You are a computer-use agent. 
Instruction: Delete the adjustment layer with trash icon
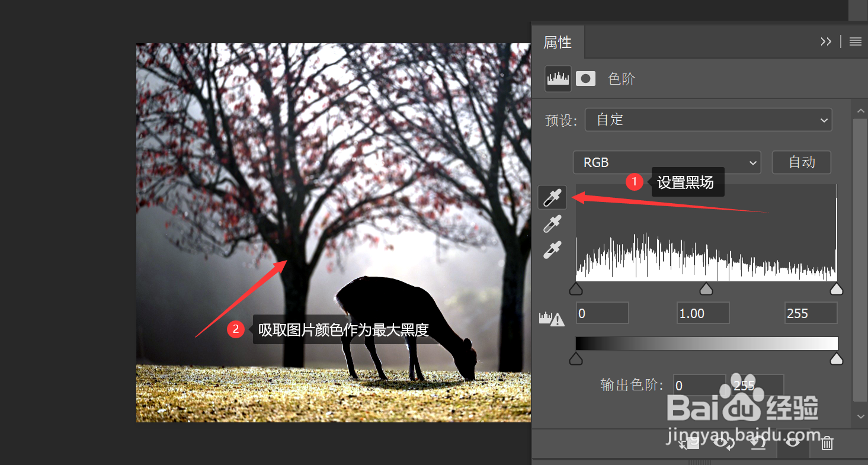click(x=827, y=443)
